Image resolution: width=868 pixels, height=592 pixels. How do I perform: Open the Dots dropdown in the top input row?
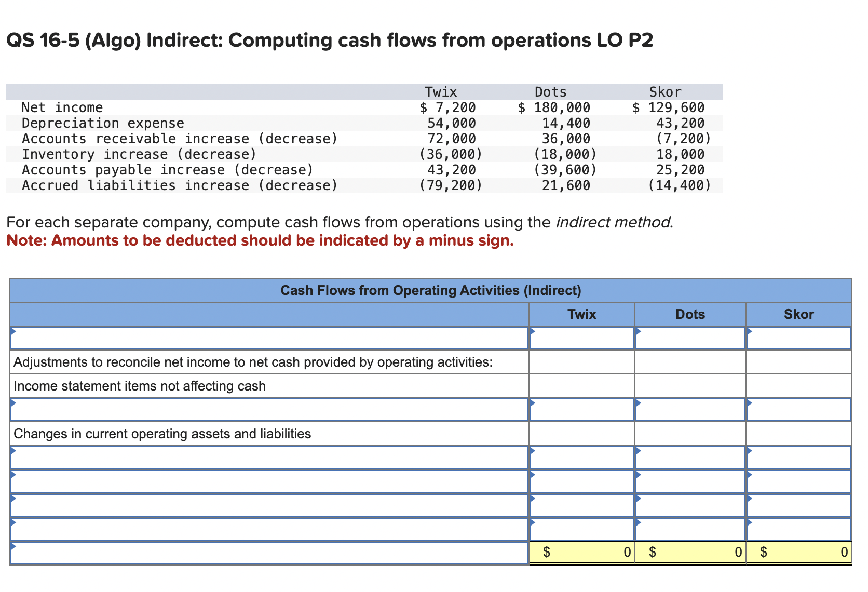click(689, 338)
